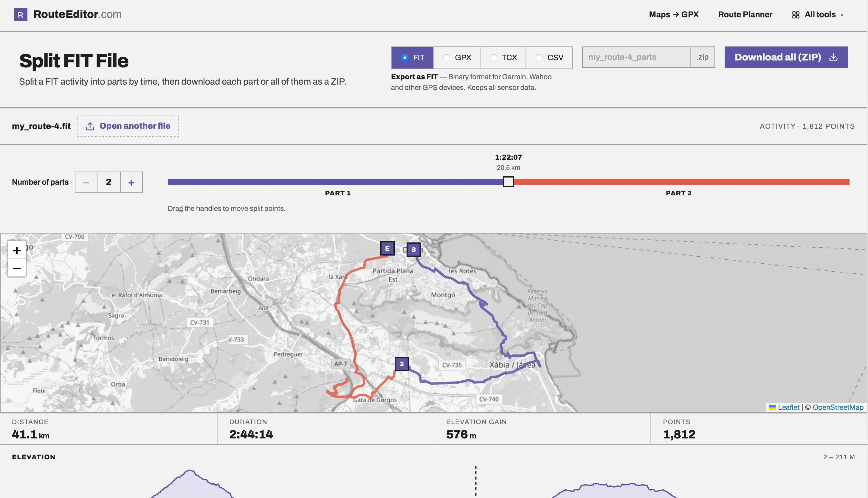
Task: Click the purple Part 1 segment of the bar
Action: click(x=335, y=182)
